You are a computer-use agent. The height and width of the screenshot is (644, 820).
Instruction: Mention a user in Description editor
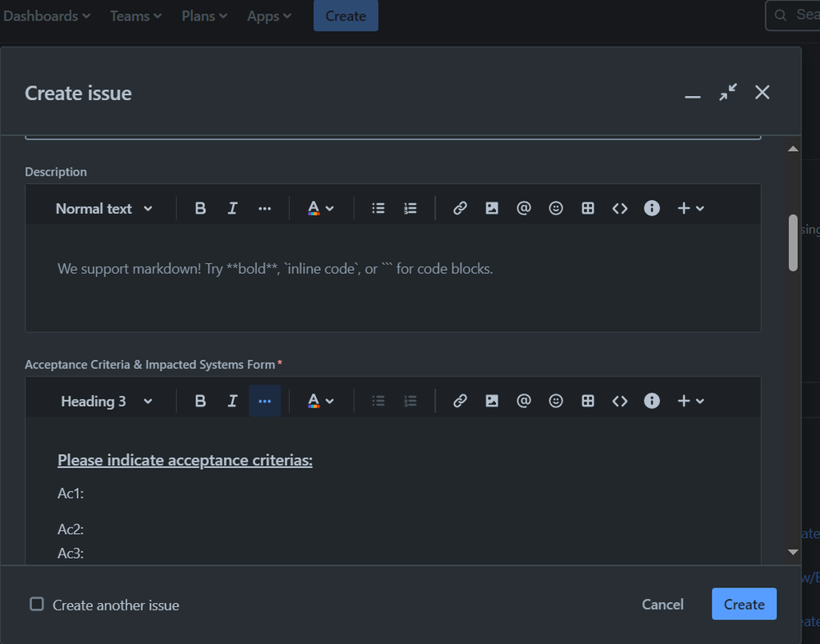click(524, 208)
